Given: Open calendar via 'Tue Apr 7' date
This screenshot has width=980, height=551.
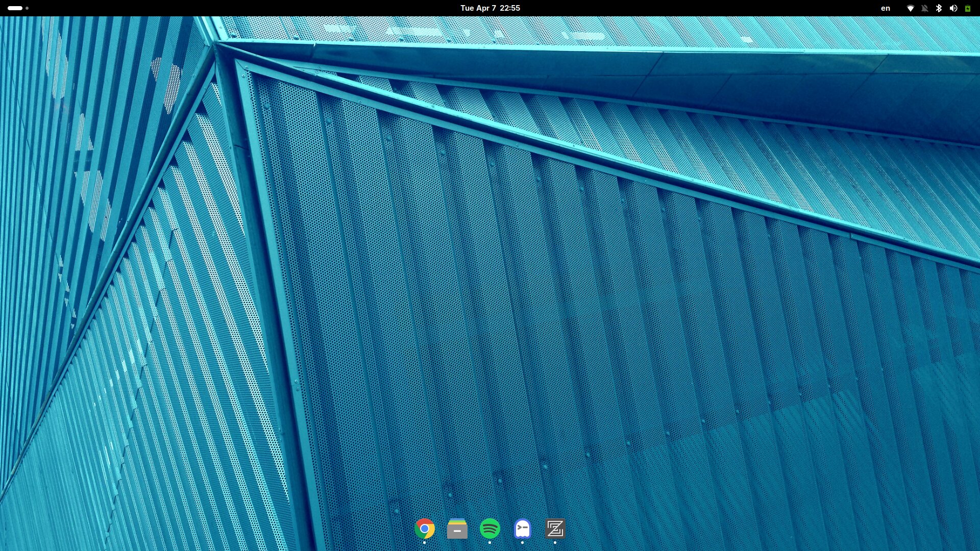Looking at the screenshot, I should (x=478, y=8).
